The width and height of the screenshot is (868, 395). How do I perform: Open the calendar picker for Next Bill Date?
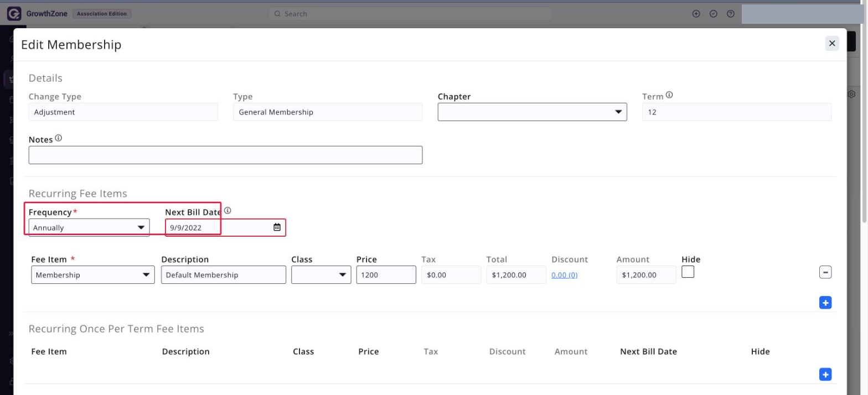click(277, 227)
